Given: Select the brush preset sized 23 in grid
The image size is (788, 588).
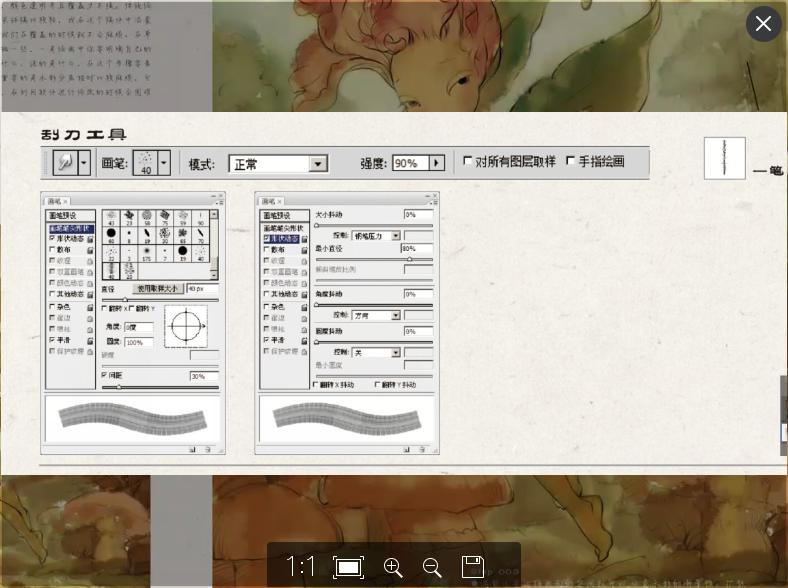Looking at the screenshot, I should click(x=129, y=218).
